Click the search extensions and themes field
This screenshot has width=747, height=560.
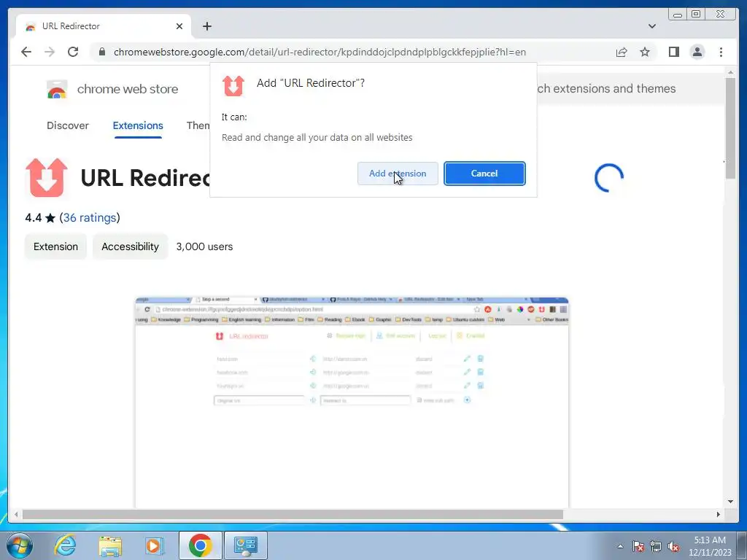point(629,88)
